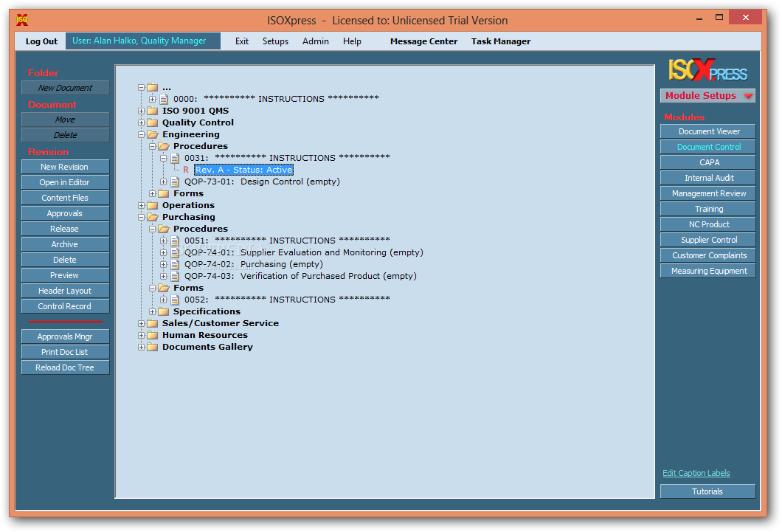Click the Specifications folder icon

164,311
